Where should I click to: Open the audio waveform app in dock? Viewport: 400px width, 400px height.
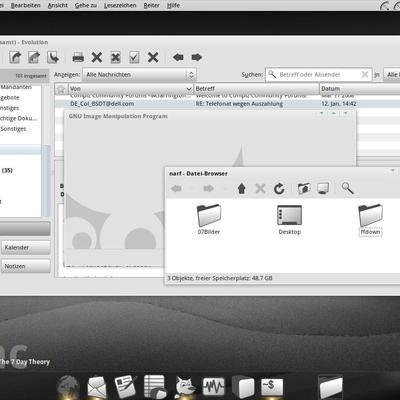(214, 387)
